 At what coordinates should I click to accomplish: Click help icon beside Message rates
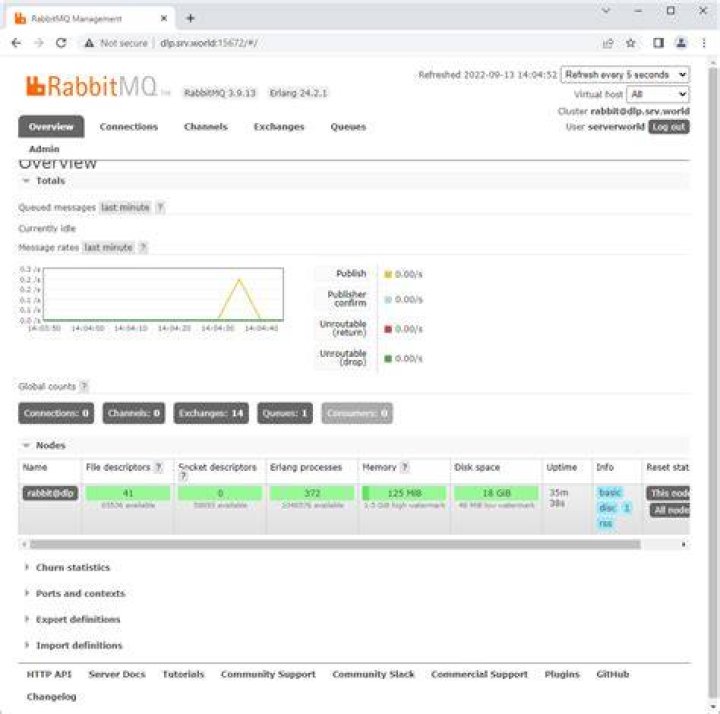(143, 247)
